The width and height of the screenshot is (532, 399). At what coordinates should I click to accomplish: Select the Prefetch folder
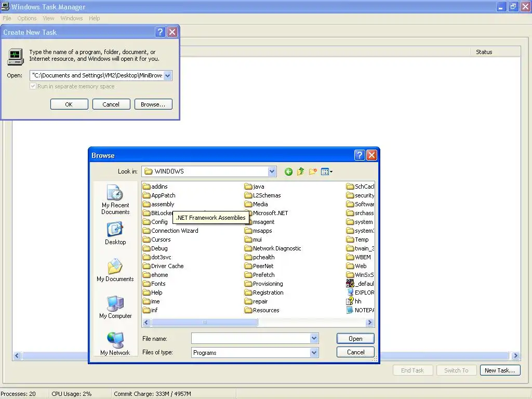tap(260, 275)
